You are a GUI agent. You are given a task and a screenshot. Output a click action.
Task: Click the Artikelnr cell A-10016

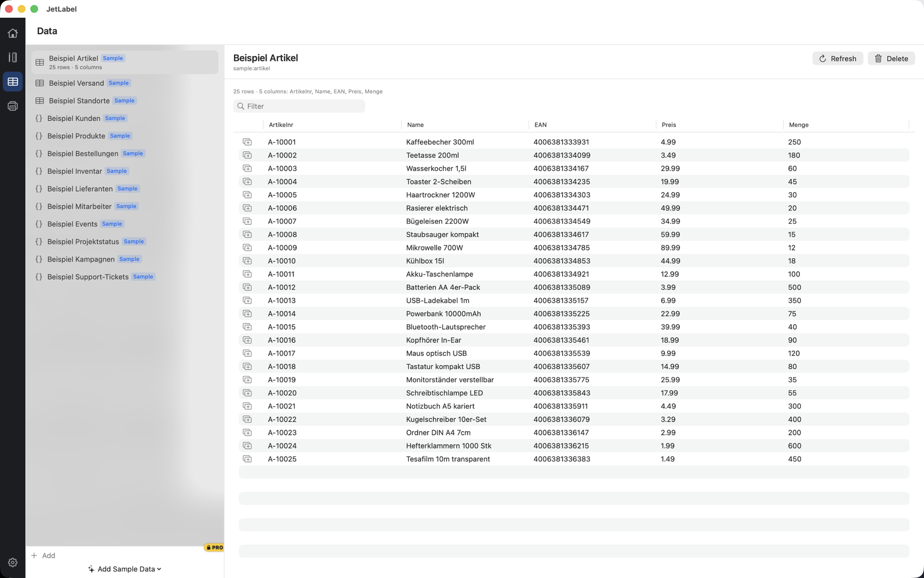click(282, 340)
